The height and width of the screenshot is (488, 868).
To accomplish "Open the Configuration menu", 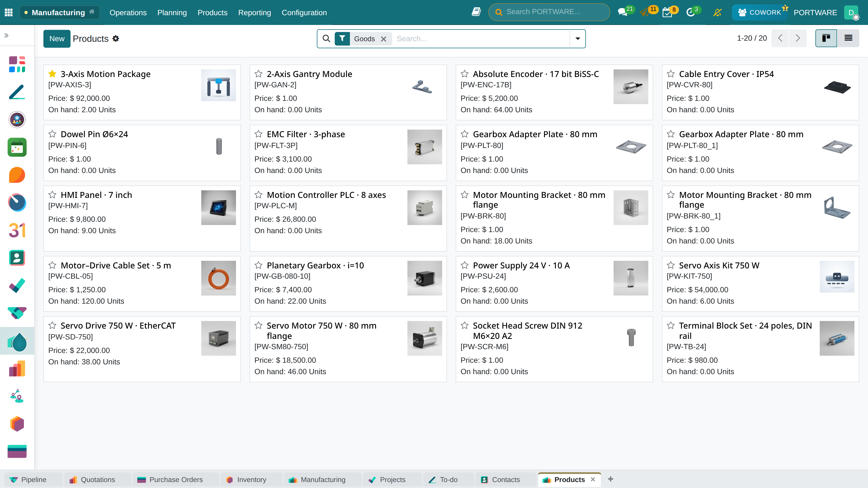I will click(304, 12).
